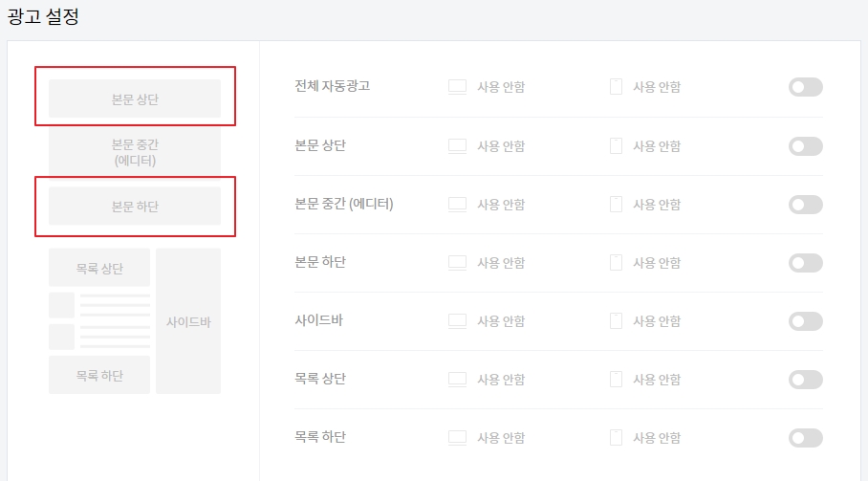Click the mobile phone icon in 목록 상단 row
The width and height of the screenshot is (868, 481).
click(x=616, y=380)
